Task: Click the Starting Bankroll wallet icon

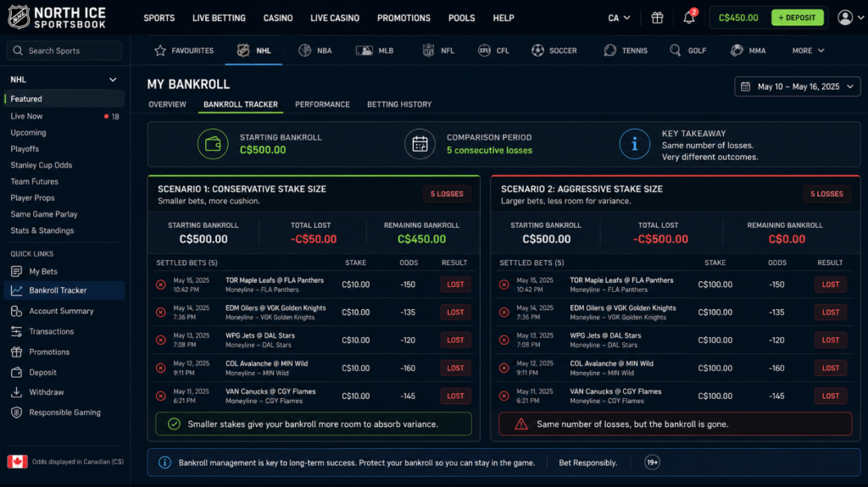Action: tap(213, 144)
